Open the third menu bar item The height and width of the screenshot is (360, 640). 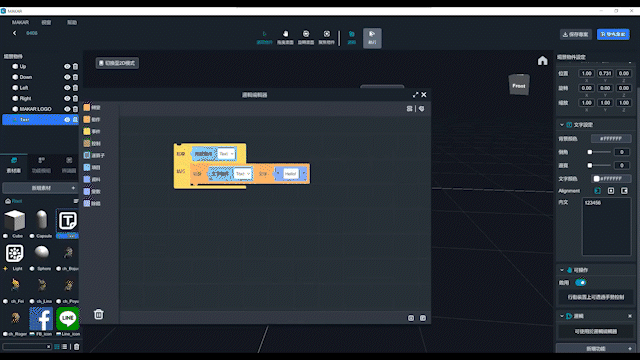coord(72,22)
